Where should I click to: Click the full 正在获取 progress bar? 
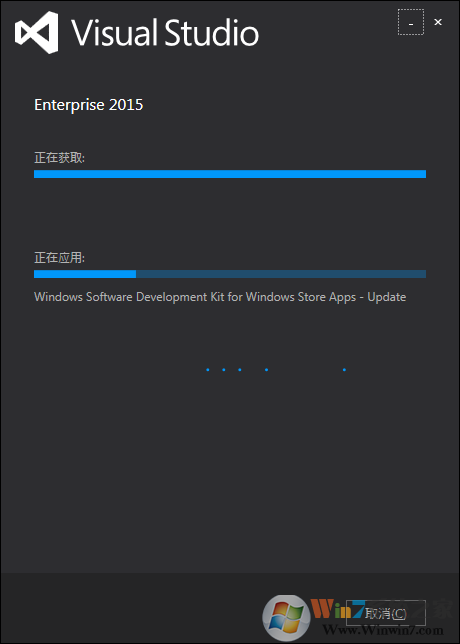point(230,174)
